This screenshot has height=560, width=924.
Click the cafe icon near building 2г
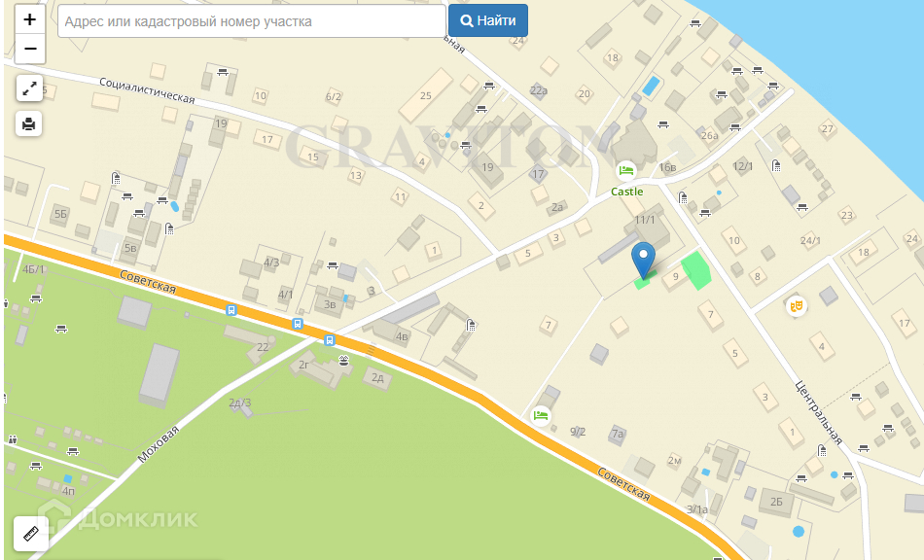(344, 360)
